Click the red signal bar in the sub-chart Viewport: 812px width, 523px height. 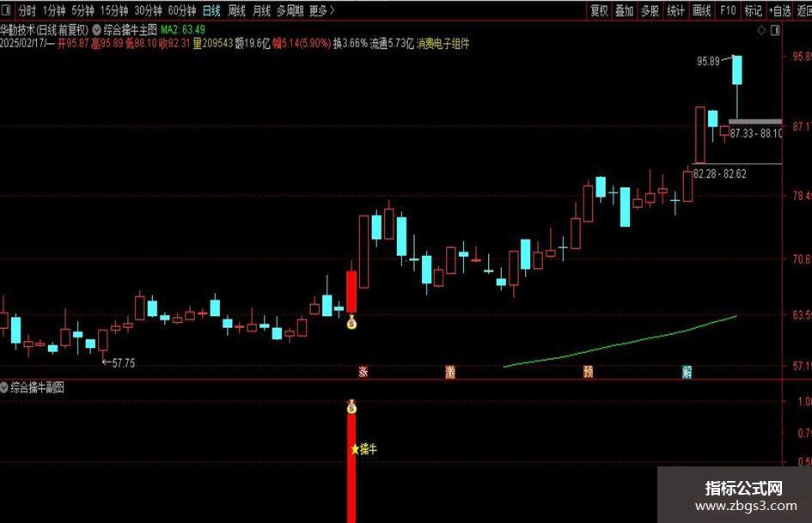click(351, 469)
